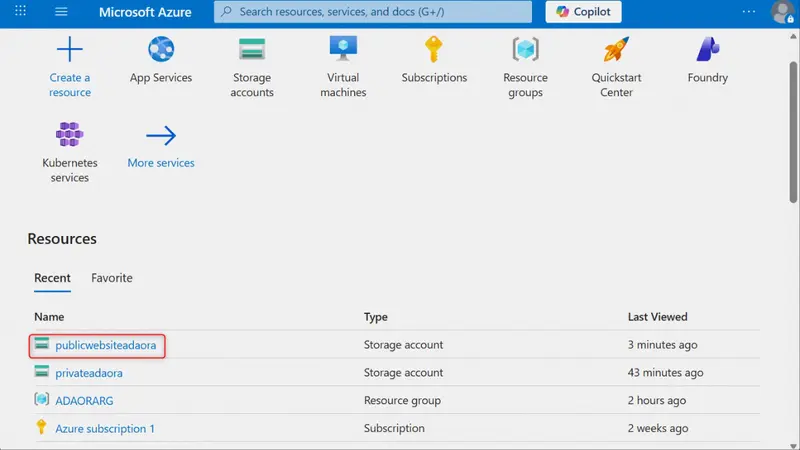Open Storage accounts service icon

[x=252, y=49]
